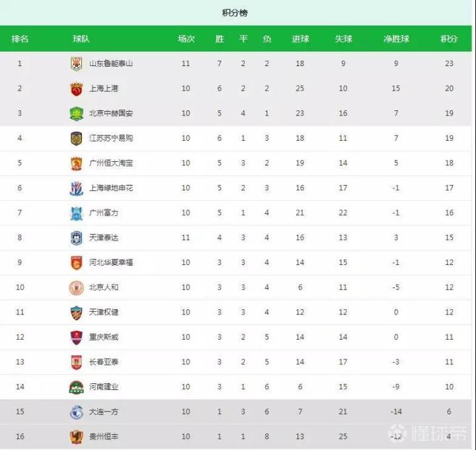Click the 上海绿地申花 team crest

click(76, 188)
